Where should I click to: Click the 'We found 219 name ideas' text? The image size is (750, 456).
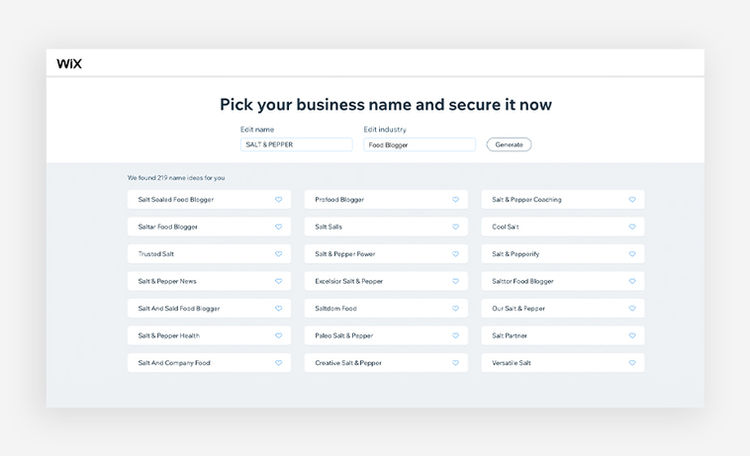[176, 178]
